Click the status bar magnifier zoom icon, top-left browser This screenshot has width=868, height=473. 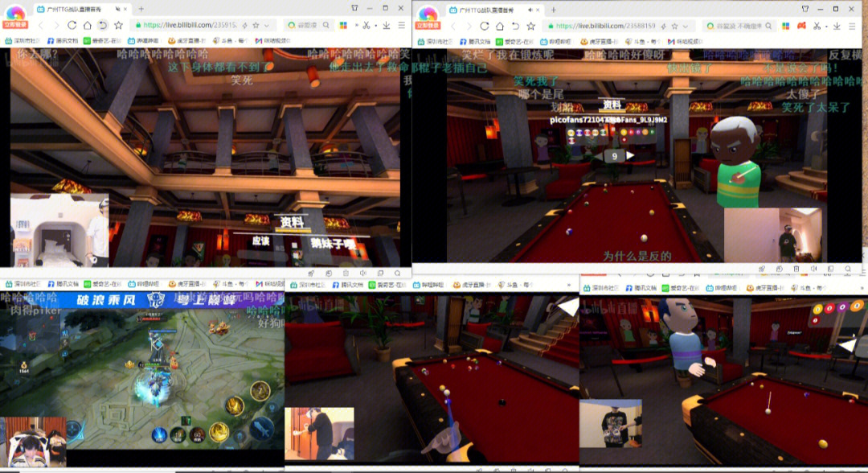pos(398,273)
